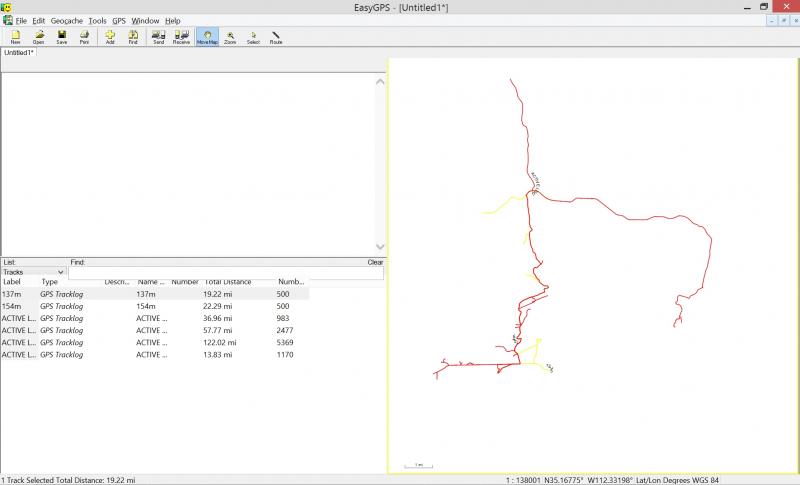Switch to the Untitled1* document tab
Screen dimensions: 800x485
click(19, 53)
